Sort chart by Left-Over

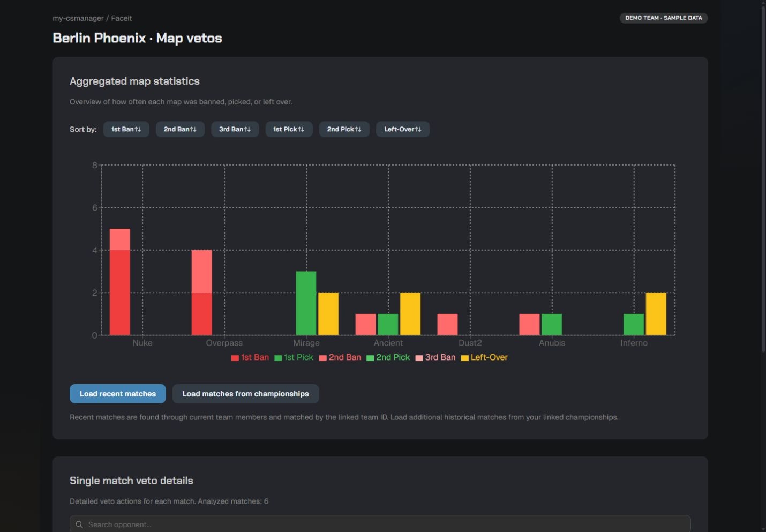(x=402, y=129)
